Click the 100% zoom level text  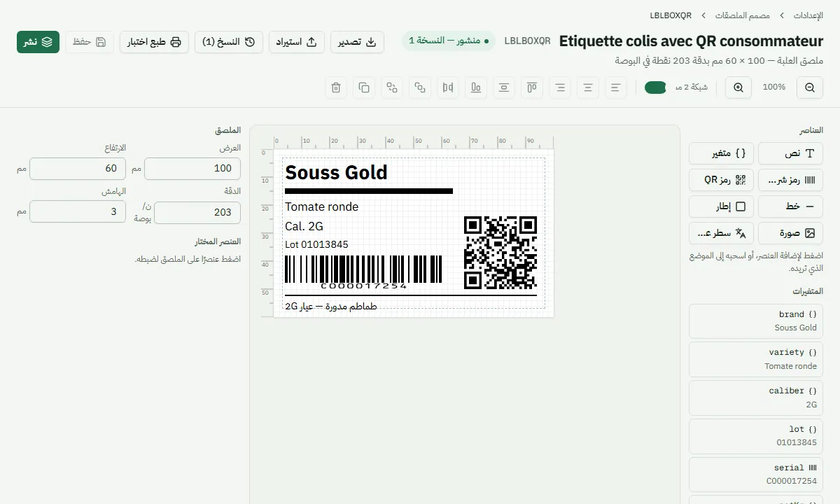[x=774, y=87]
